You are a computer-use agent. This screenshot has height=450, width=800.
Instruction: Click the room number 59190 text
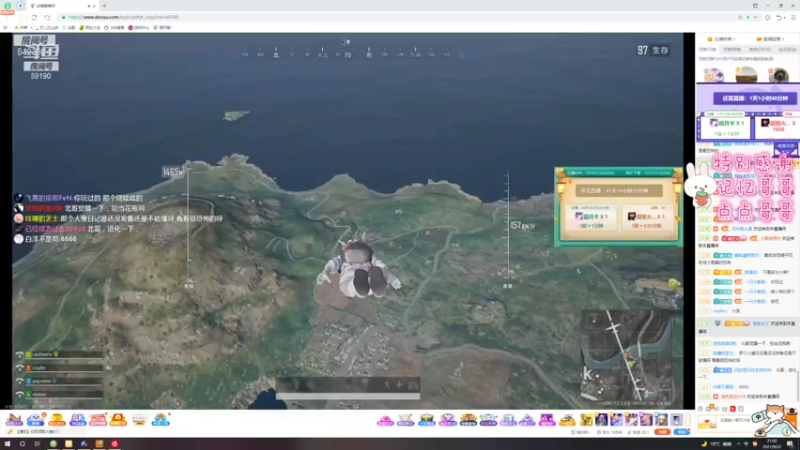pyautogui.click(x=41, y=76)
